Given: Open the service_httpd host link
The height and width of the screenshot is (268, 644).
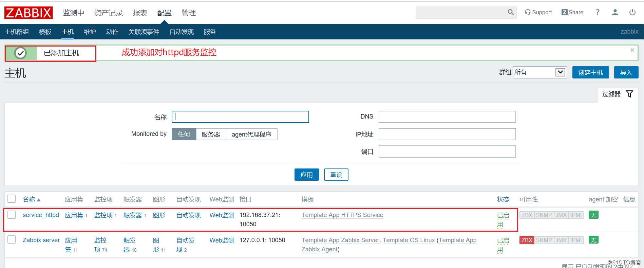Looking at the screenshot, I should [41, 215].
